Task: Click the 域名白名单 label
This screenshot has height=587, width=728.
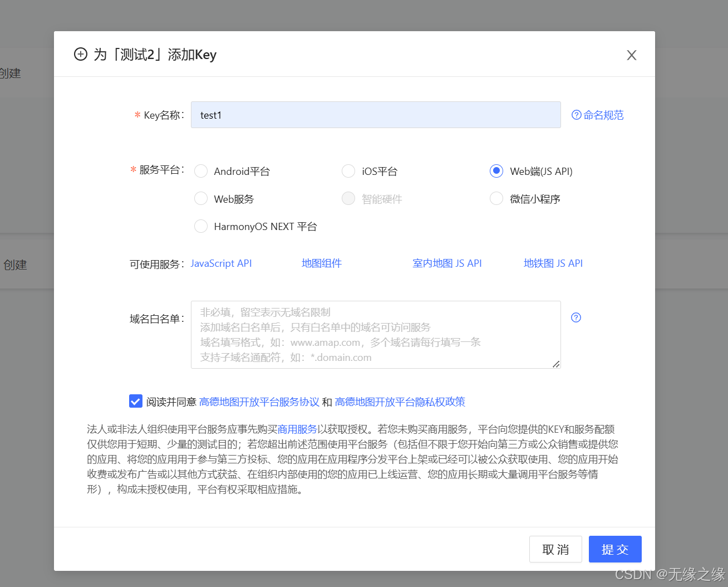Action: 157,319
